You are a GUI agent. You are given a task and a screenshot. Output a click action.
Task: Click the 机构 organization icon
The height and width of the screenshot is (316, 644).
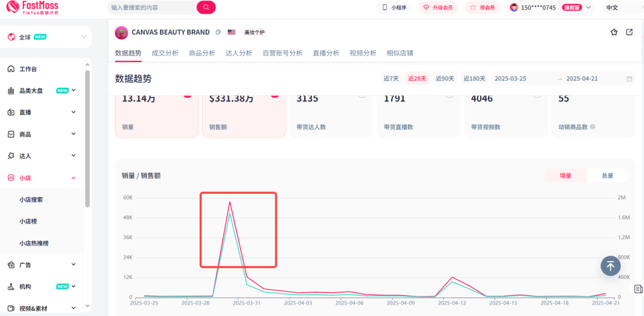11,286
